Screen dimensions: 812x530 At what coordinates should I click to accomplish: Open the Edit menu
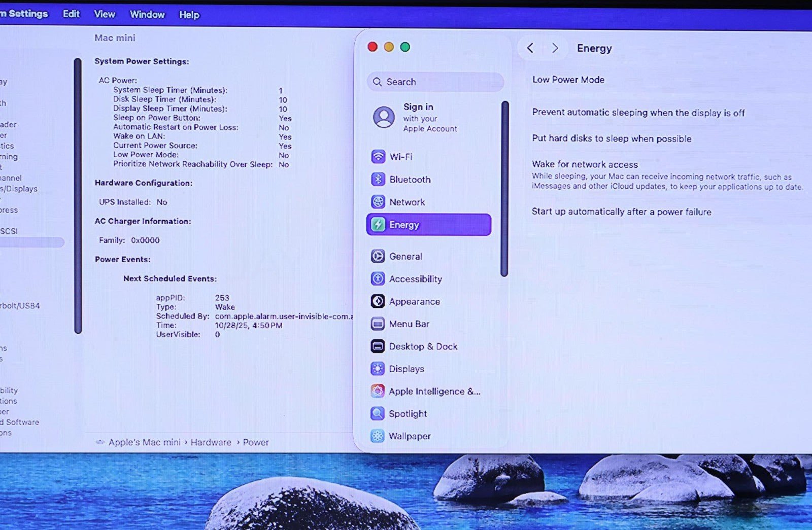(x=71, y=14)
